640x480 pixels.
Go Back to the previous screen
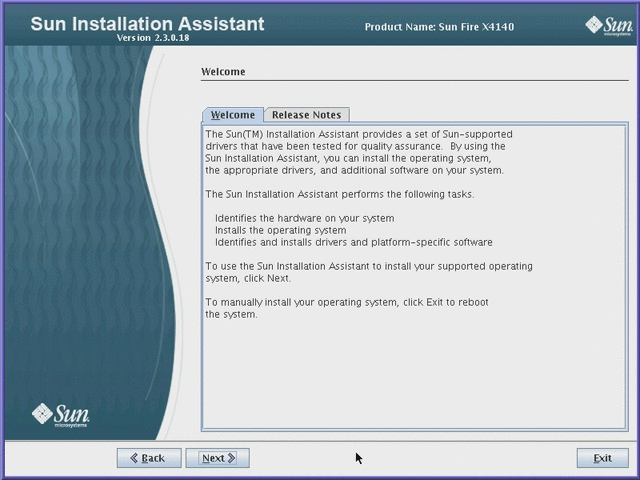(149, 458)
